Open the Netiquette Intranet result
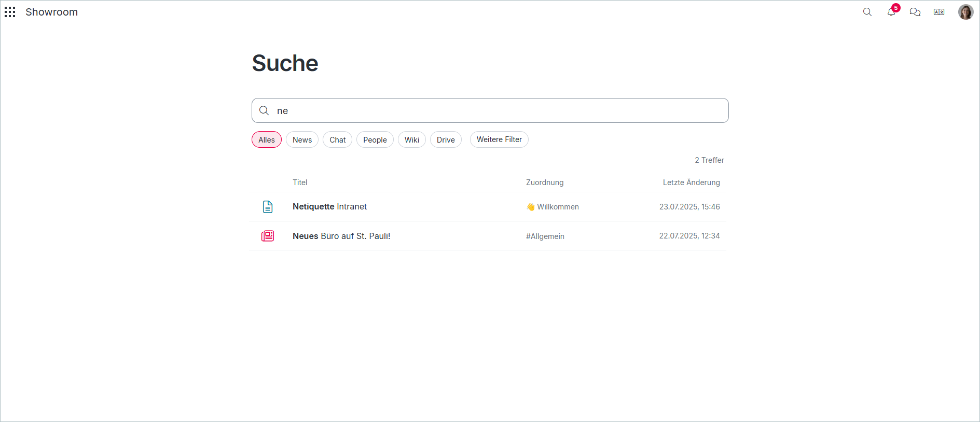This screenshot has width=980, height=422. 329,206
